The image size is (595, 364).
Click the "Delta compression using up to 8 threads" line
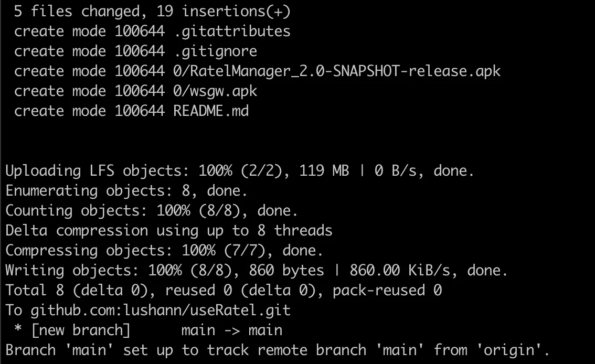click(168, 231)
